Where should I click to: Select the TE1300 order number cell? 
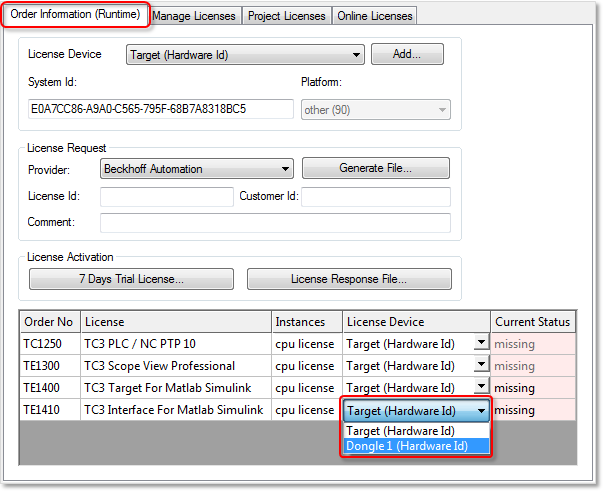[50, 366]
